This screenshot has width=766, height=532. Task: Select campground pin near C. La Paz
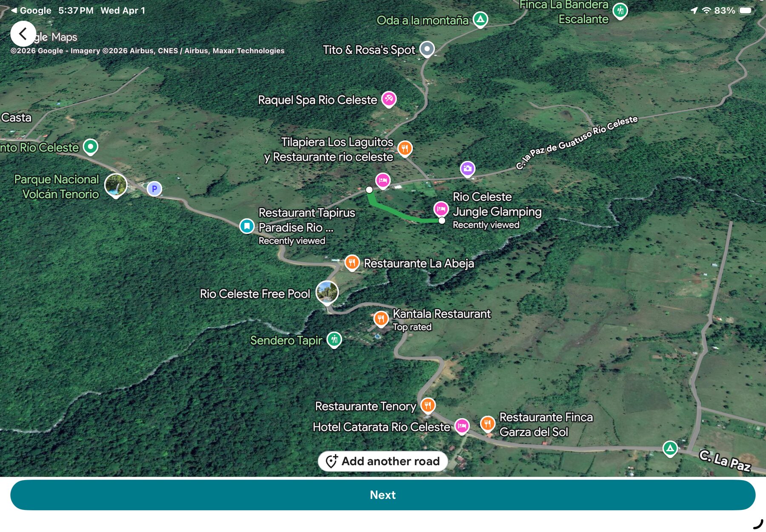click(x=670, y=448)
